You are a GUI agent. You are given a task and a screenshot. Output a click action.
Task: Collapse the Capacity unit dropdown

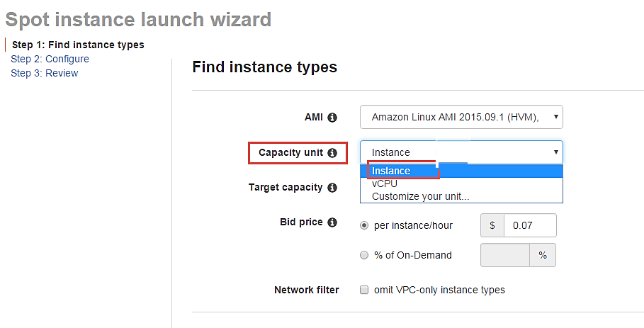click(x=461, y=152)
